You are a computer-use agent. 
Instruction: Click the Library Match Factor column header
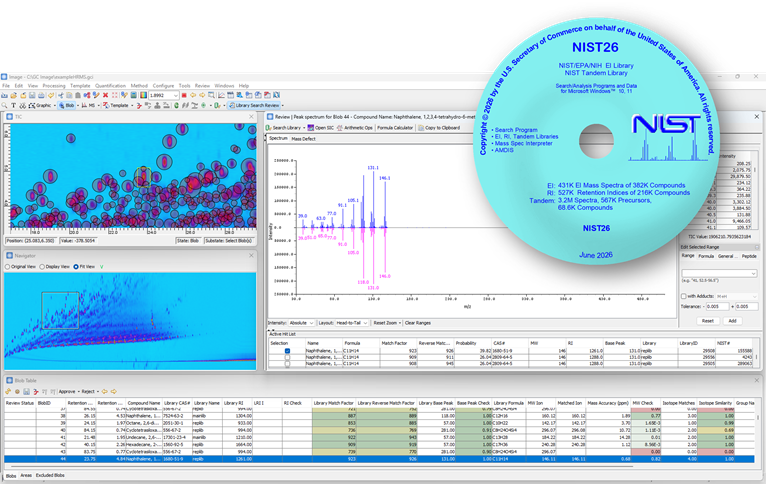pos(334,403)
